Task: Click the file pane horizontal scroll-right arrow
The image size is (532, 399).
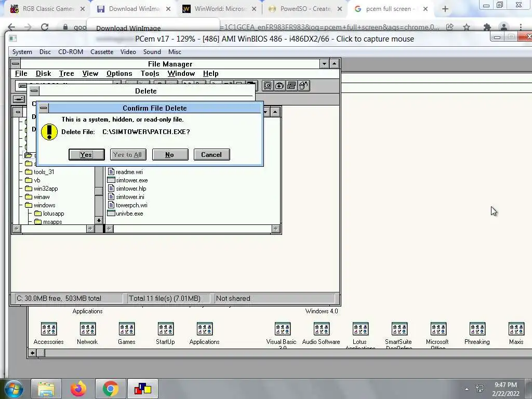Action: (276, 229)
